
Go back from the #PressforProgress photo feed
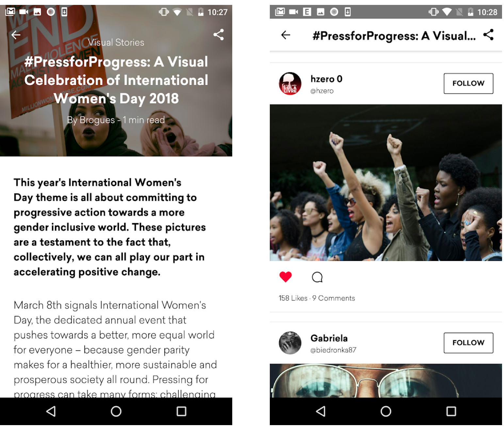(x=285, y=35)
